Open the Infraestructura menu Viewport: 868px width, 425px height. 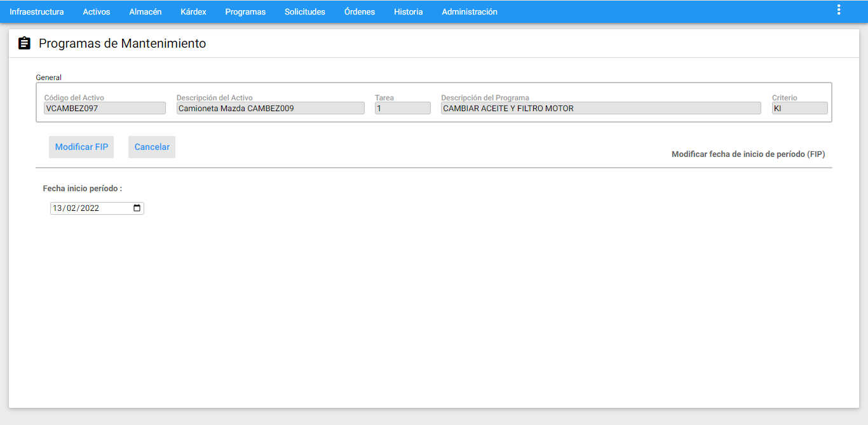[x=37, y=11]
